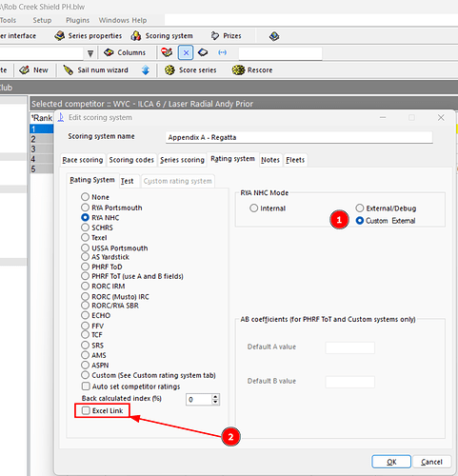This screenshot has height=476, width=458.
Task: Run Score series from the toolbar
Action: point(190,70)
